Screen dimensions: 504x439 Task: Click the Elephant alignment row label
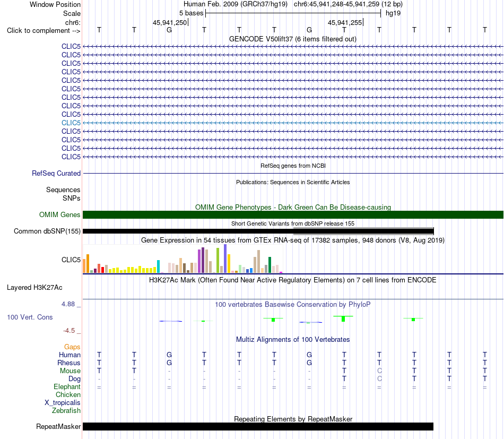pos(67,386)
